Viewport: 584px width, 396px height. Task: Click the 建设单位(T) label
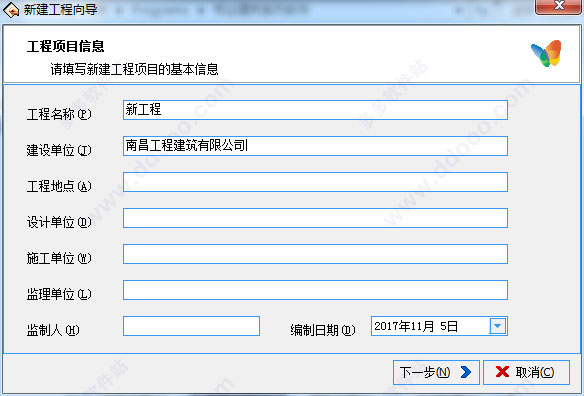click(59, 150)
